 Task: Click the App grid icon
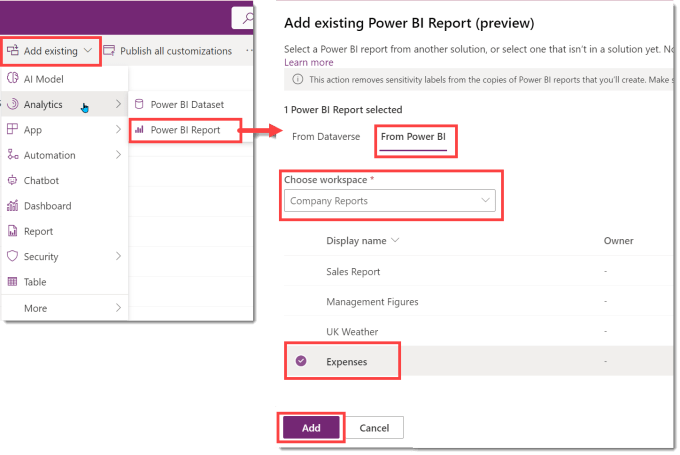(13, 129)
